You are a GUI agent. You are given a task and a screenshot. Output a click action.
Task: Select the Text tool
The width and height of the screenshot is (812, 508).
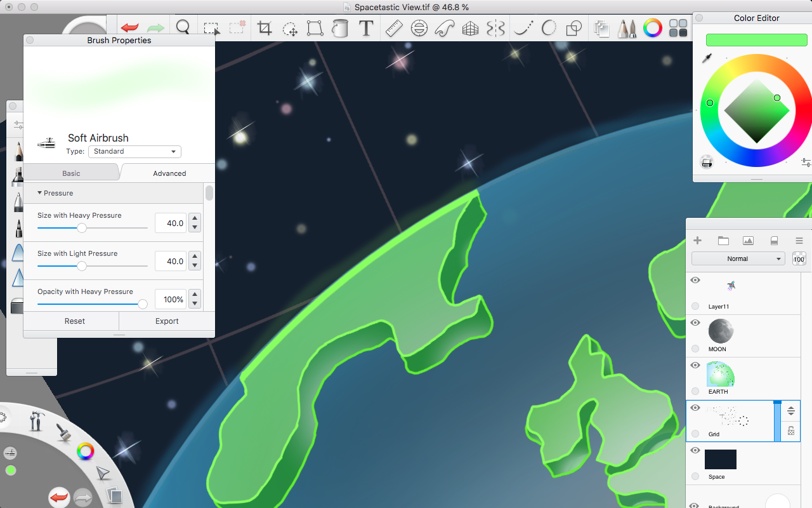[366, 28]
